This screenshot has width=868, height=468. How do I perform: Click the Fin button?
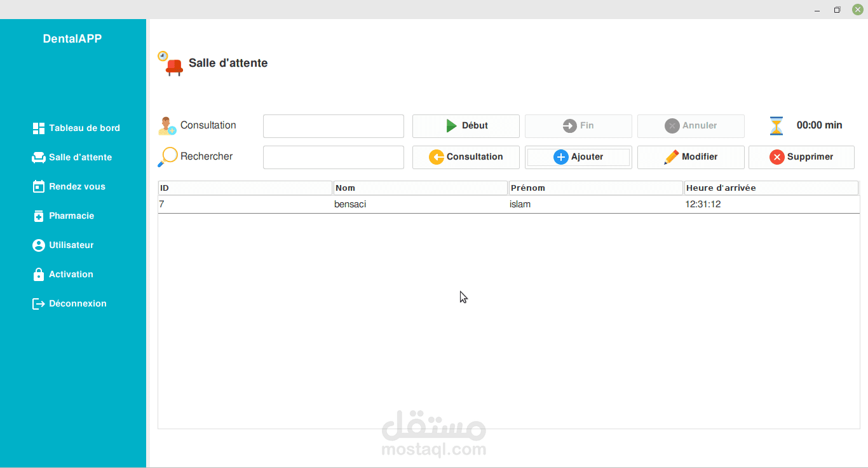click(x=578, y=126)
